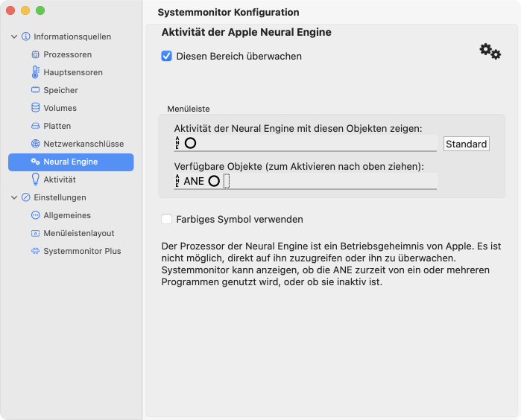
Task: Open the Prozessoren pane
Action: [71, 54]
